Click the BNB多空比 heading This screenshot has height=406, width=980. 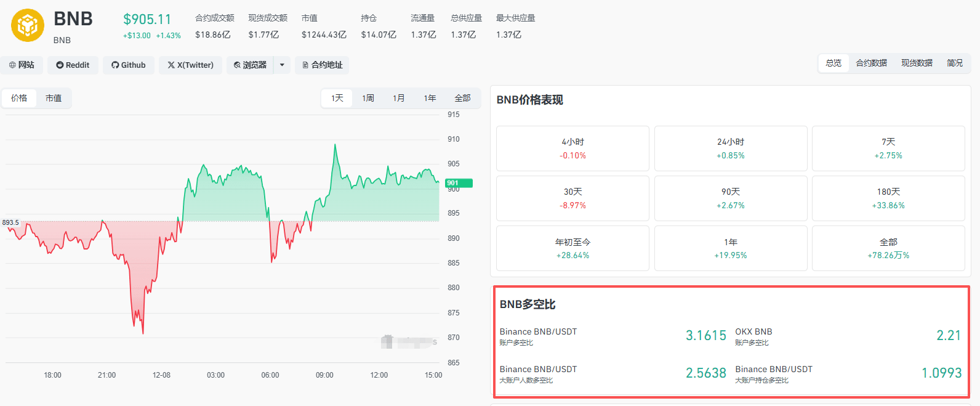pyautogui.click(x=528, y=304)
